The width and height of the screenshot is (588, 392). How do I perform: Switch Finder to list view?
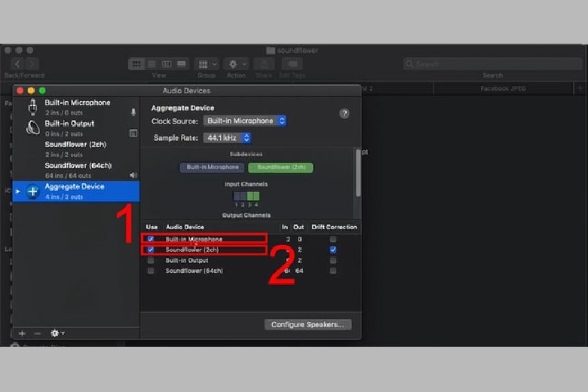152,64
